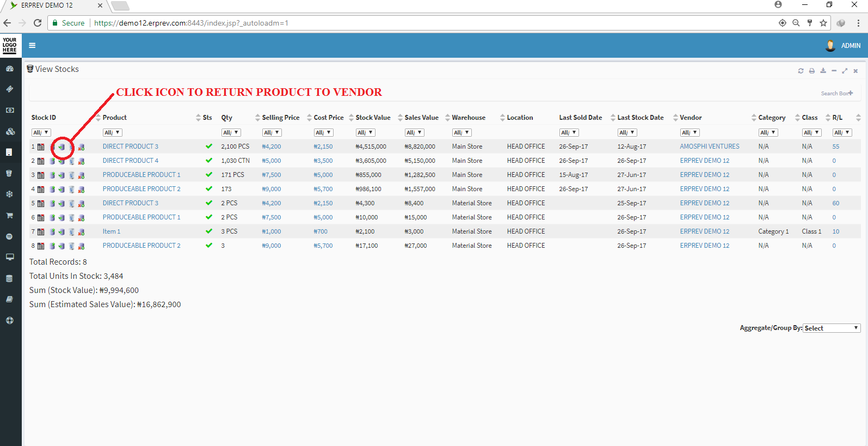Open the hamburger menu in blue header

[x=32, y=46]
